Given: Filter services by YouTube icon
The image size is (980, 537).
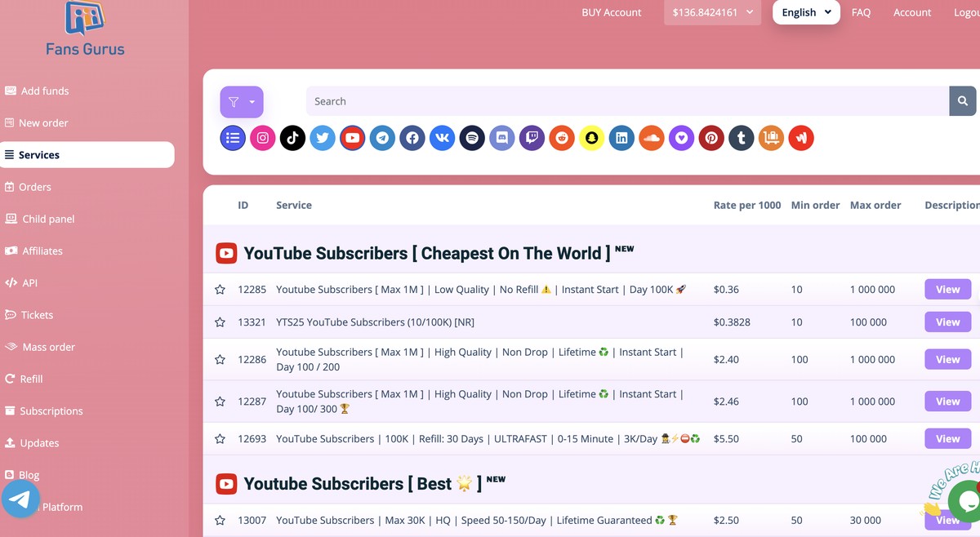Looking at the screenshot, I should (352, 138).
